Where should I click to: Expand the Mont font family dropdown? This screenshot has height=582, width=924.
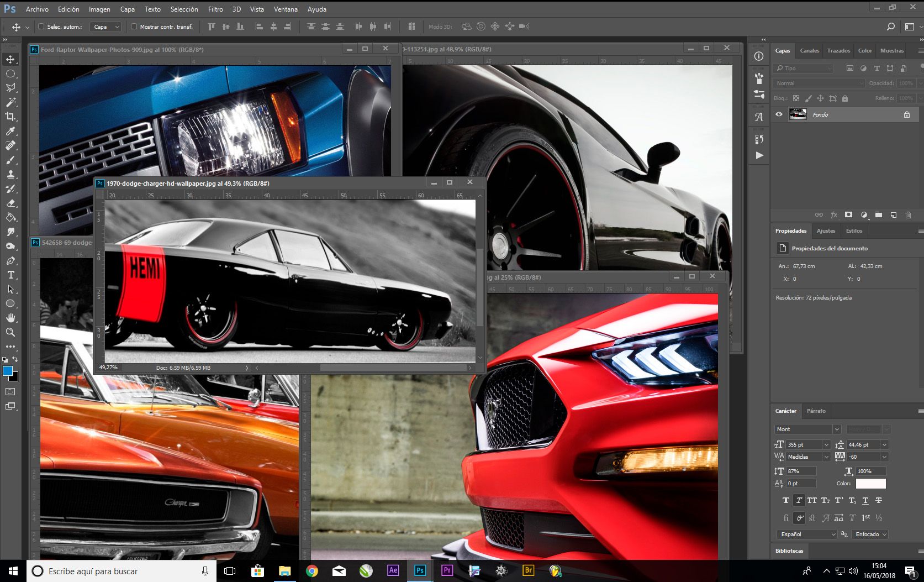click(x=836, y=429)
